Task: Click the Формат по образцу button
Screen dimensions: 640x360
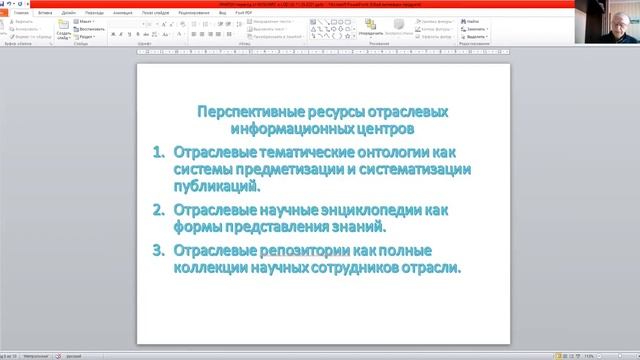Action: pyautogui.click(x=31, y=37)
